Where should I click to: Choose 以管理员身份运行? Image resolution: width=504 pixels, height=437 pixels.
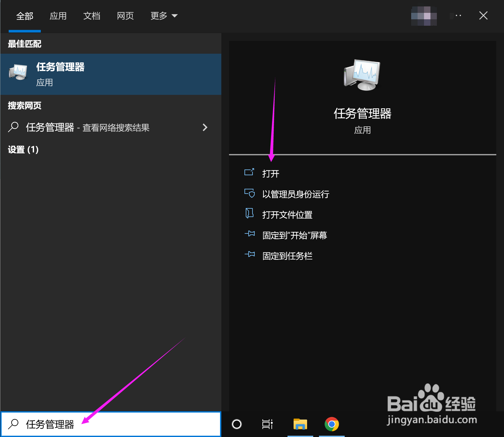coord(296,194)
